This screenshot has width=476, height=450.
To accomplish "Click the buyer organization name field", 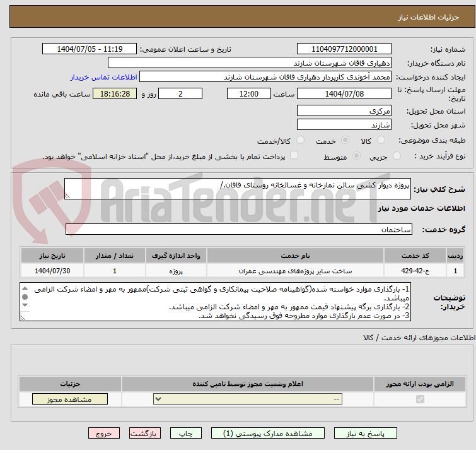I will [x=250, y=63].
